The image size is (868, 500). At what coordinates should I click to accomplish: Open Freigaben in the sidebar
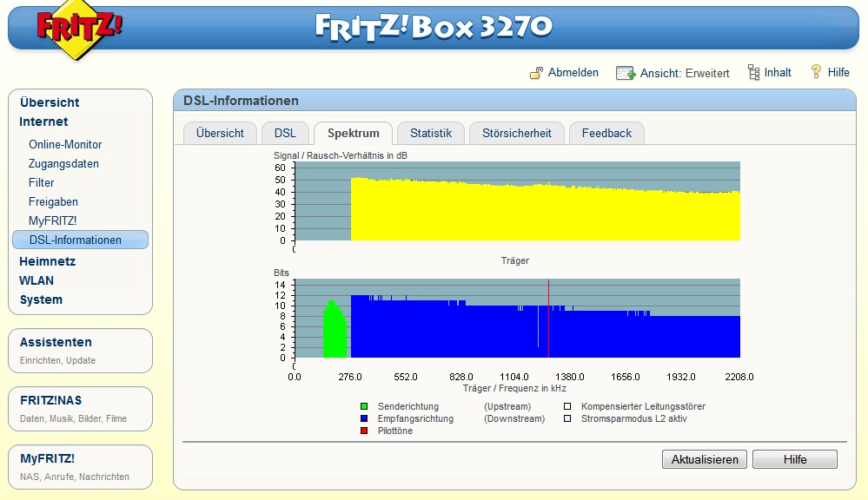coord(53,202)
